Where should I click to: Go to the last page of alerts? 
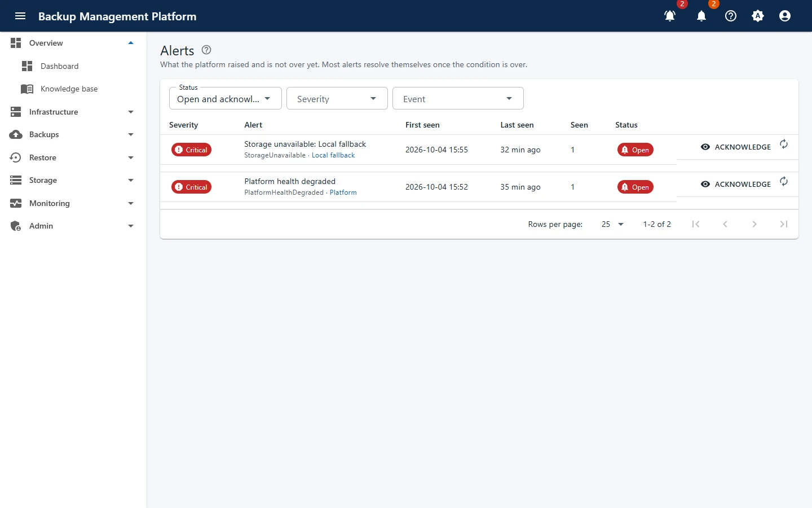[784, 224]
